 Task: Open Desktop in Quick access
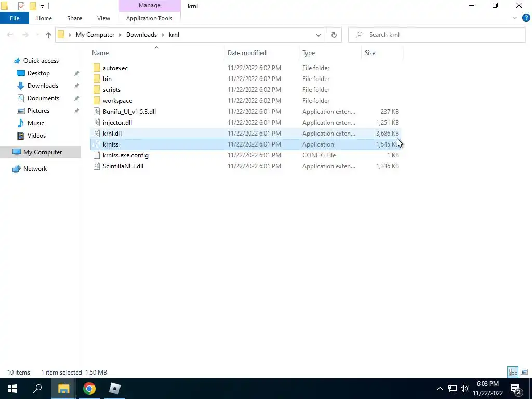tap(38, 73)
